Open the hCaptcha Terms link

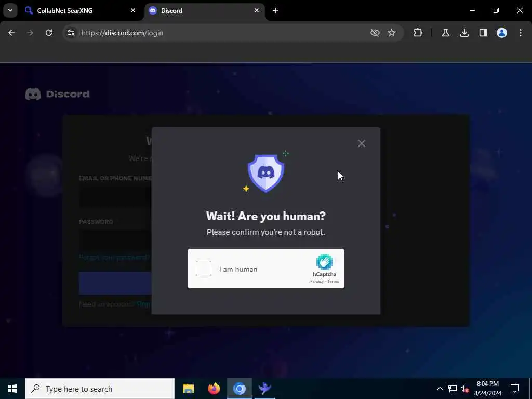(x=333, y=281)
